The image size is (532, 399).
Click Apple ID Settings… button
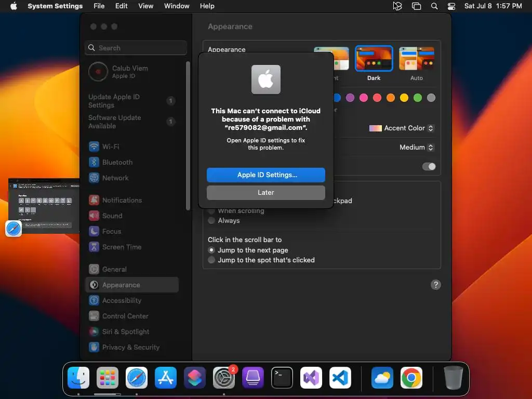point(266,175)
